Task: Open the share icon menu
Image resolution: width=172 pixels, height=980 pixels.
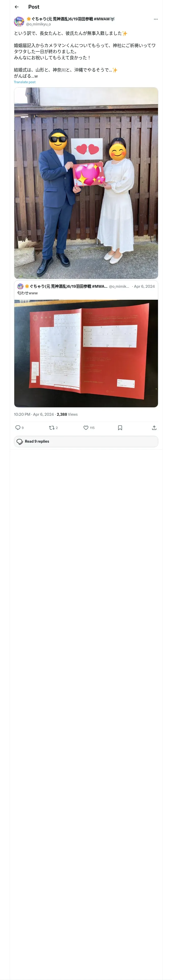Action: 154,428
